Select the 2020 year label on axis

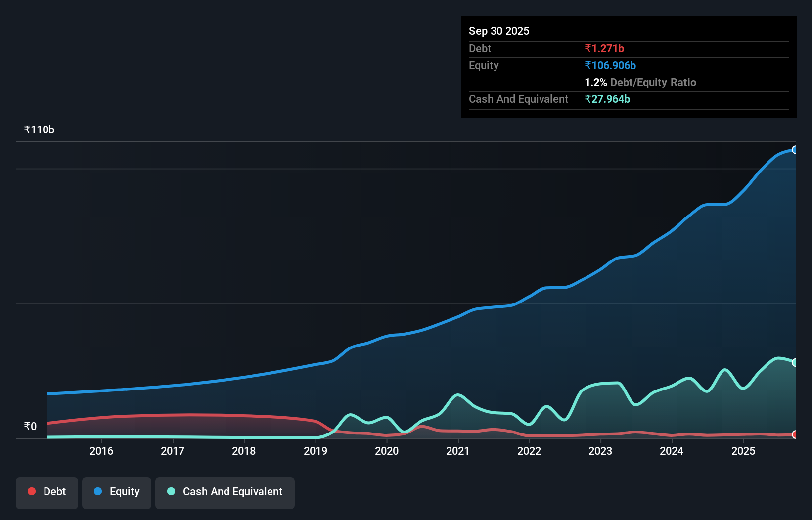[387, 451]
